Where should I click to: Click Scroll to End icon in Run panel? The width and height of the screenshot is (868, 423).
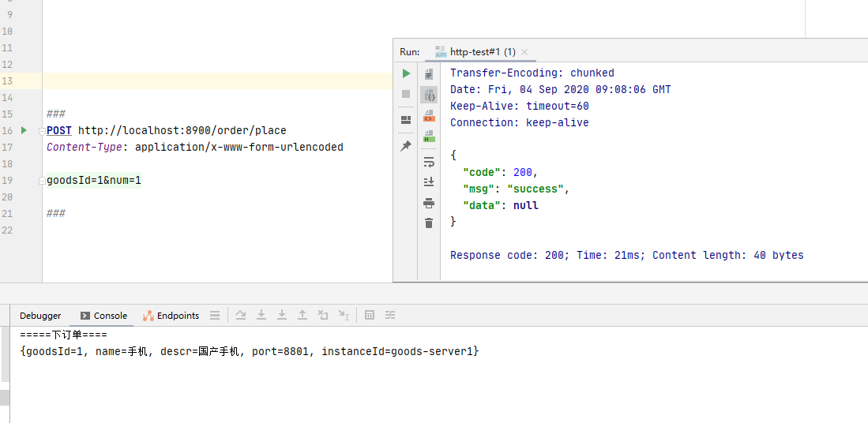tap(429, 182)
